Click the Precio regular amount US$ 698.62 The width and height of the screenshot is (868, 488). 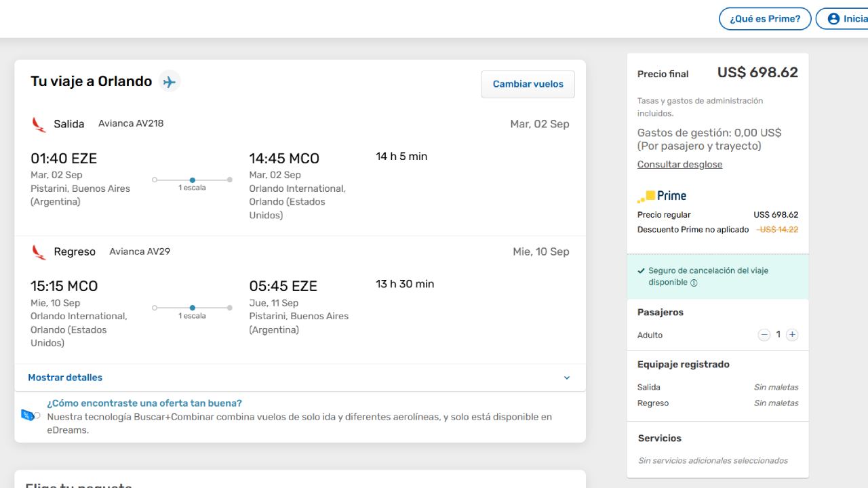click(776, 215)
